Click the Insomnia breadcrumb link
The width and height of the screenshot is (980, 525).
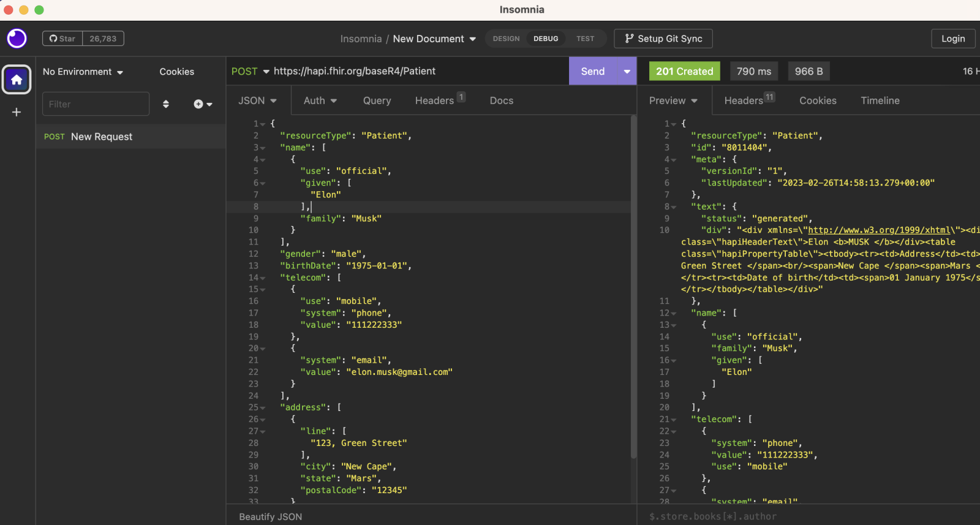[361, 39]
